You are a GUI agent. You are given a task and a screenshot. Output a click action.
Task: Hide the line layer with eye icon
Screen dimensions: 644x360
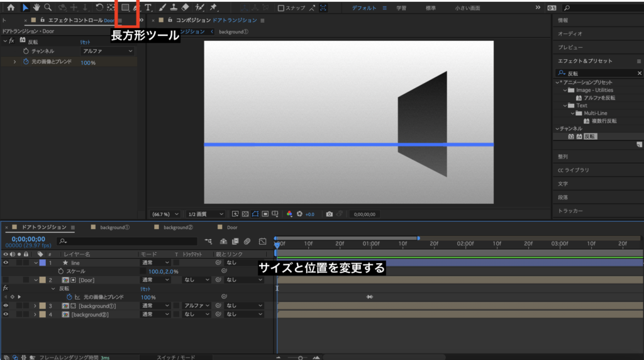[6, 262]
